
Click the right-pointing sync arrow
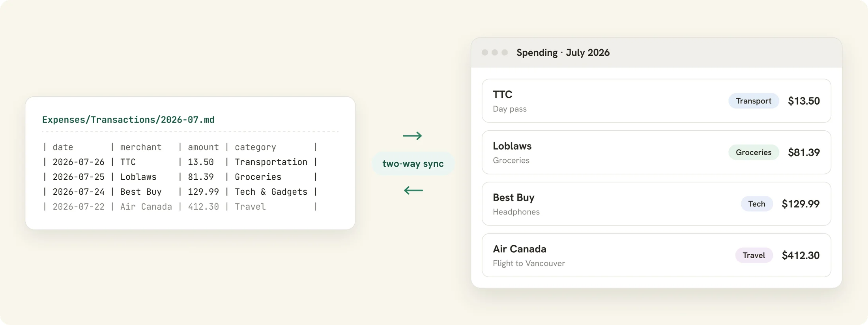(x=412, y=136)
